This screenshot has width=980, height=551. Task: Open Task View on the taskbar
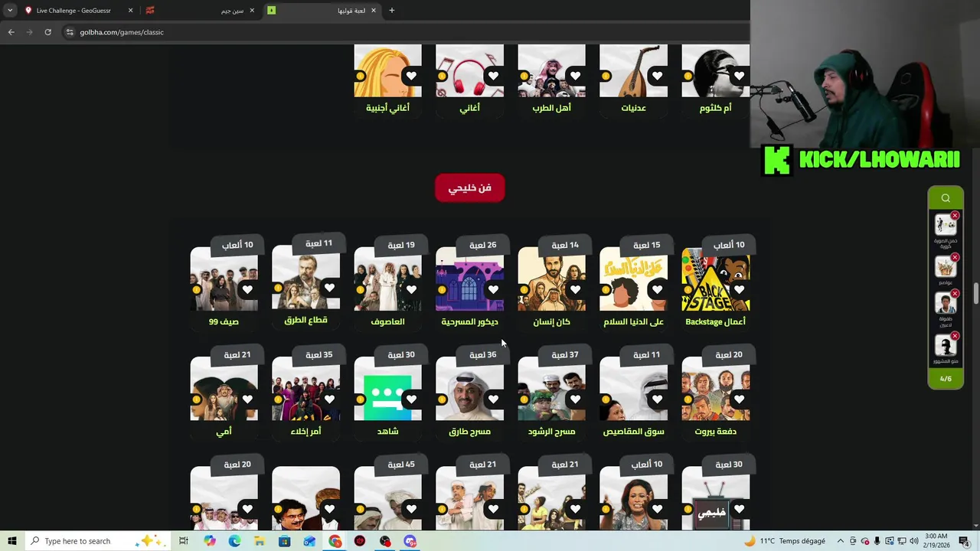click(184, 541)
